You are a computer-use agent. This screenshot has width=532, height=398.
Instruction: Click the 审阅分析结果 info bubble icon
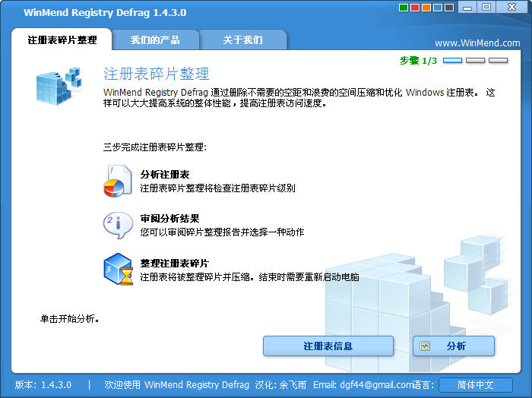click(x=118, y=226)
